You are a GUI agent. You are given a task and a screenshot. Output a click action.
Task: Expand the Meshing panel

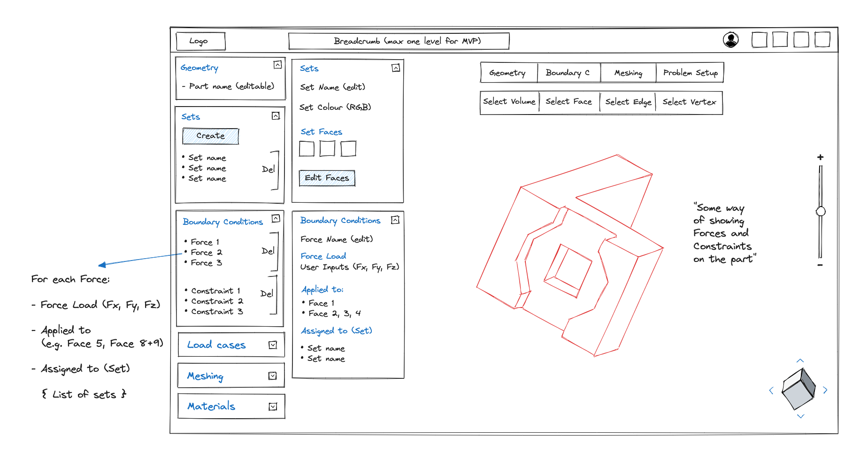click(x=273, y=376)
